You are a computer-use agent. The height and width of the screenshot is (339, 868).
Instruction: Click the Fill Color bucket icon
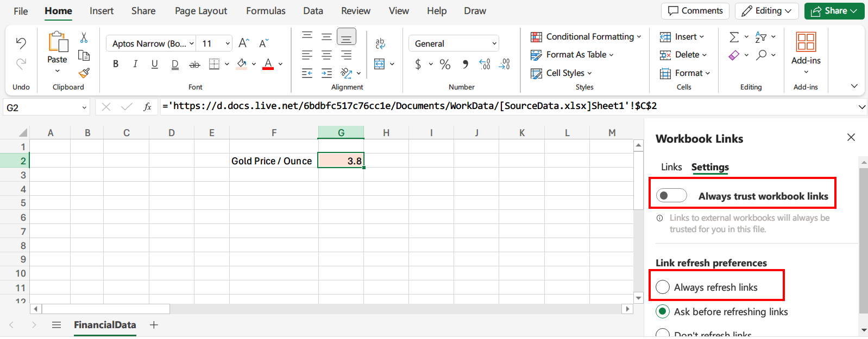[x=242, y=64]
